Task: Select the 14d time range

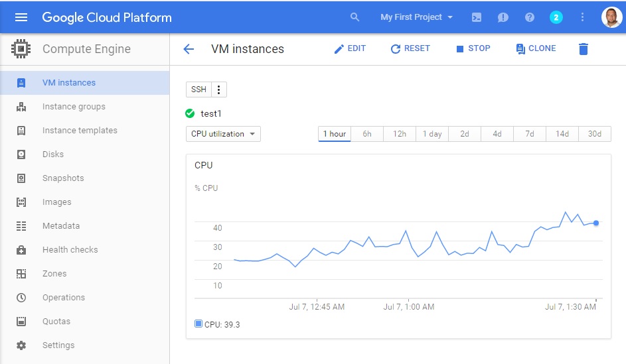Action: coord(562,134)
